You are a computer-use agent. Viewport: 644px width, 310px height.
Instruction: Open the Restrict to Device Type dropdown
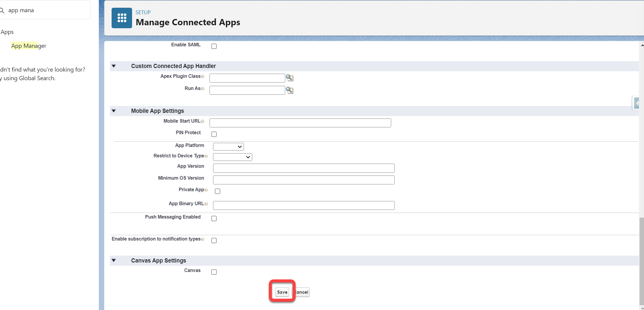click(232, 157)
